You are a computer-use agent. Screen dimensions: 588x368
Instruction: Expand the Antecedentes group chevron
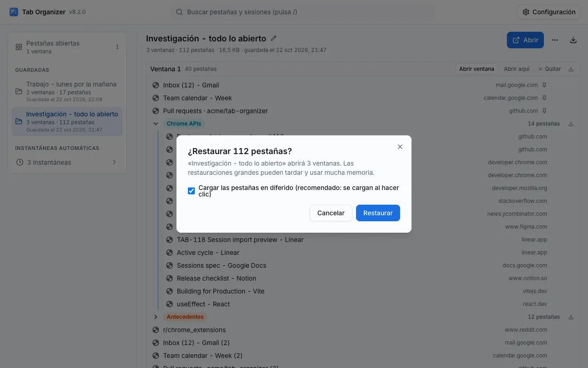[156, 317]
